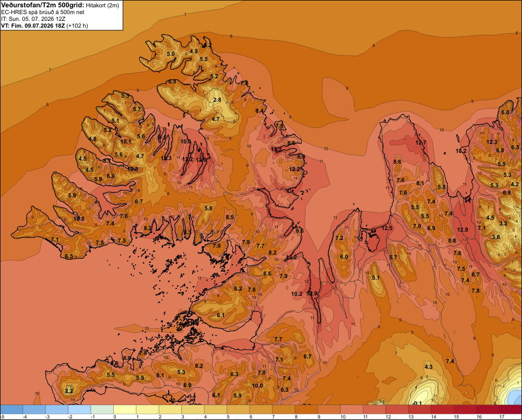The width and height of the screenshot is (522, 420).
Task: Click the '7.2' temperature value
Action: tap(339, 238)
